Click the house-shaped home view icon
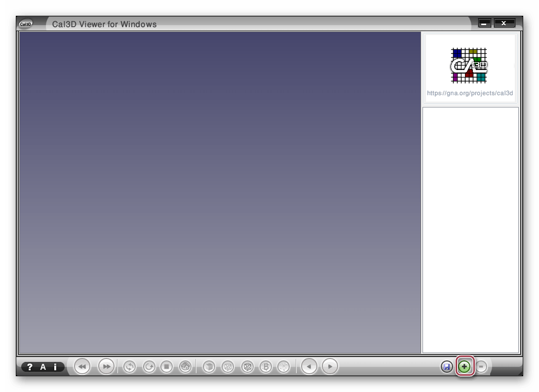The width and height of the screenshot is (539, 392). (185, 367)
